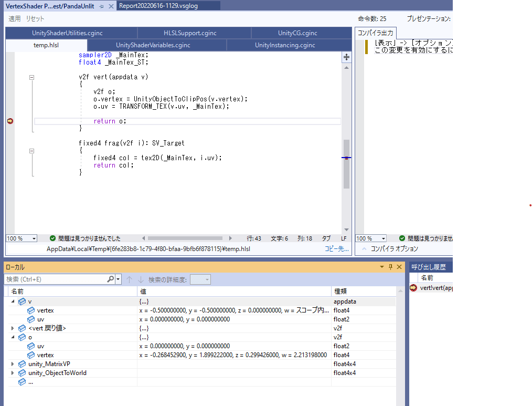Click the 名前 header in 呼び出し履歴 panel
Image resolution: width=532 pixels, height=406 pixels.
[427, 278]
